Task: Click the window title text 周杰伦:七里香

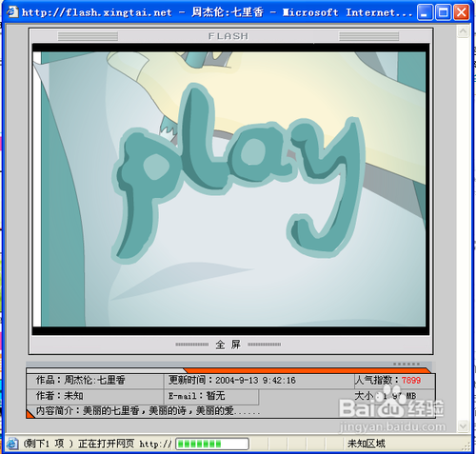Action: click(228, 12)
